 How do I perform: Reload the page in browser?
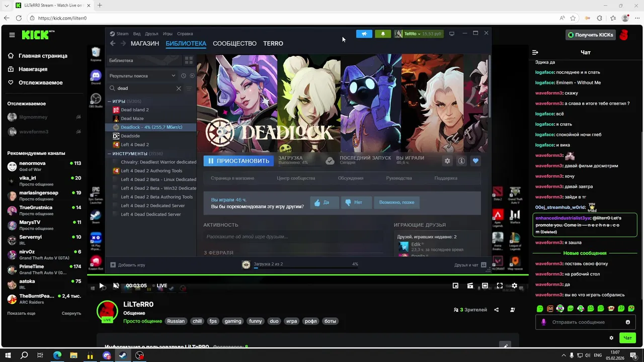19,18
